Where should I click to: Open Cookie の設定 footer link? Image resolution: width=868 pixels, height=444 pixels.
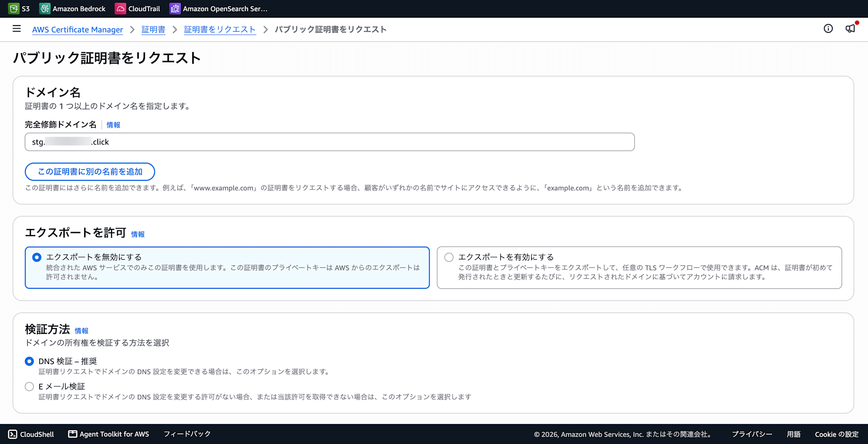point(837,434)
